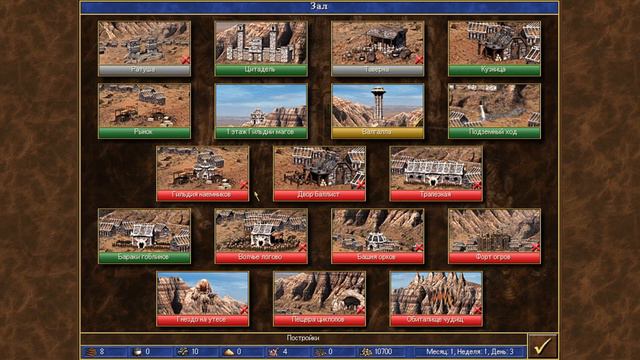Click the gold coins resource icon

[366, 352]
